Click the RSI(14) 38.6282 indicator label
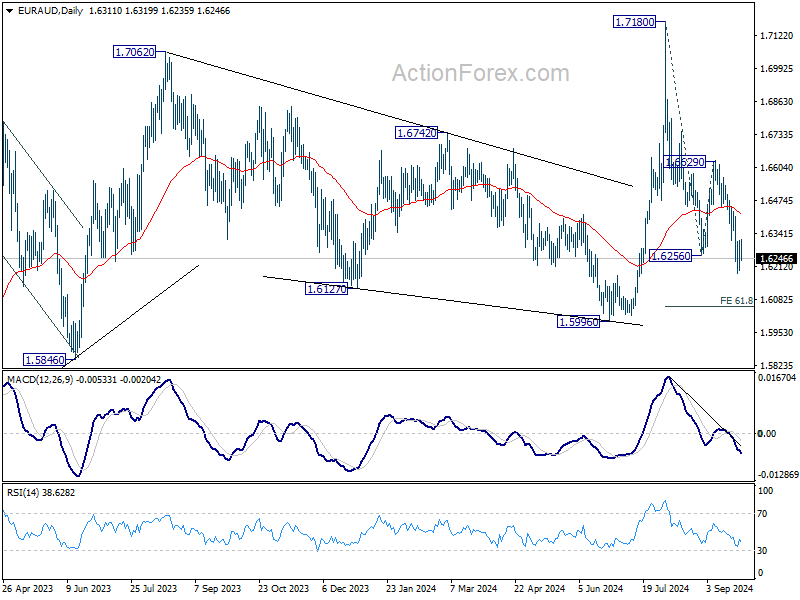The image size is (800, 600). click(x=41, y=493)
